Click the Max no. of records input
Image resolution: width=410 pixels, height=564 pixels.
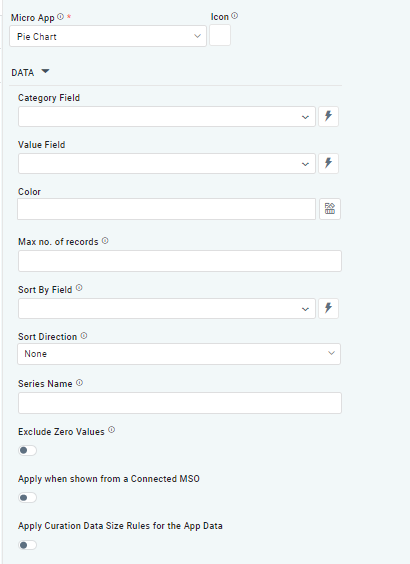click(180, 261)
